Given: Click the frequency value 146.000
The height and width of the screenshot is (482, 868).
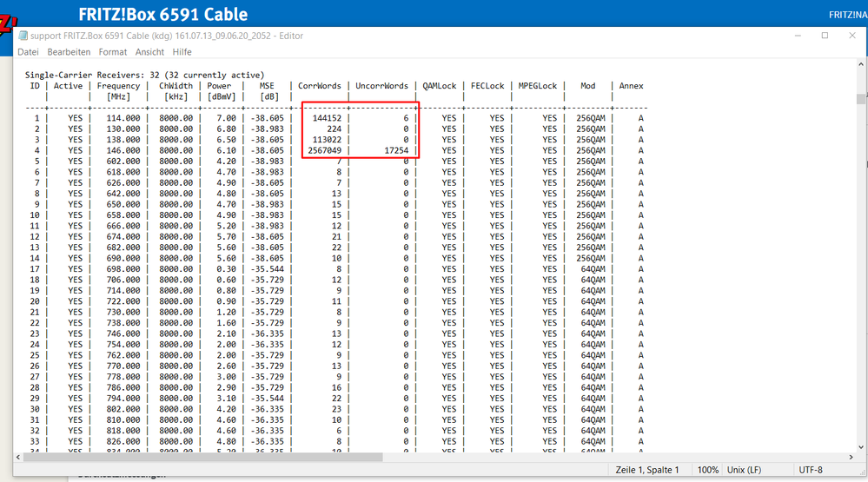Looking at the screenshot, I should (123, 150).
